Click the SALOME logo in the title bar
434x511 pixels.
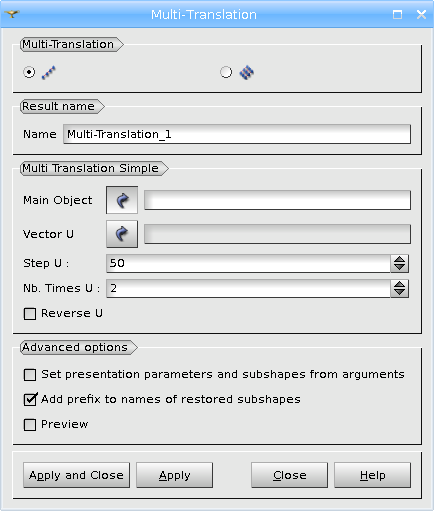coord(12,14)
